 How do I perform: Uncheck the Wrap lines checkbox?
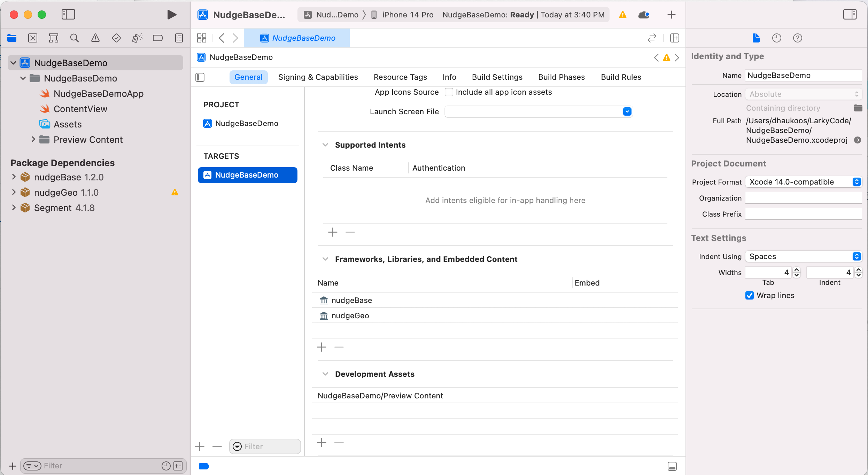pyautogui.click(x=750, y=295)
